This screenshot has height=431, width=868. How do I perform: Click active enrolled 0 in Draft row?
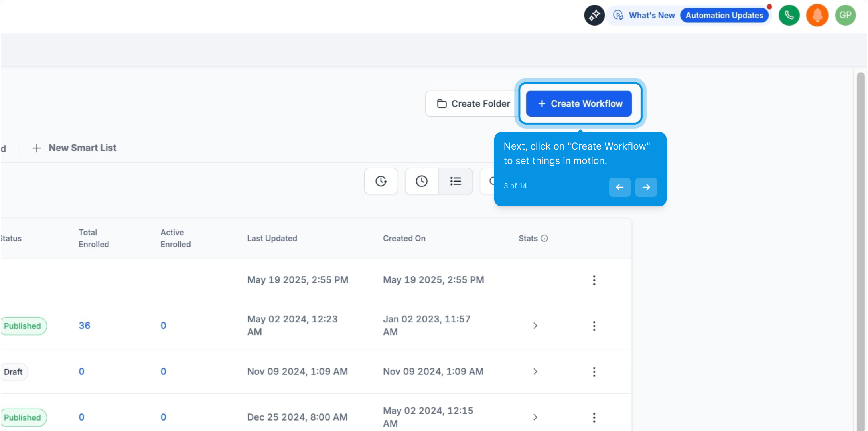(x=163, y=371)
